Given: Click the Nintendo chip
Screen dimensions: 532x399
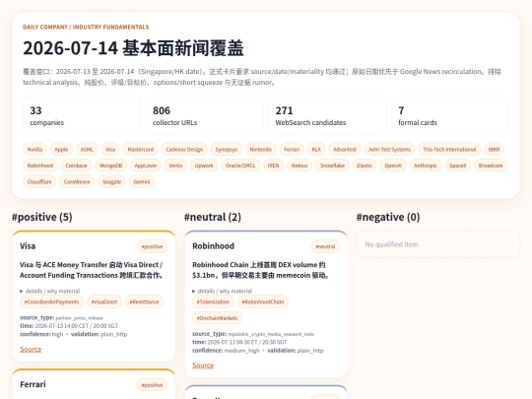Looking at the screenshot, I should coord(260,150).
